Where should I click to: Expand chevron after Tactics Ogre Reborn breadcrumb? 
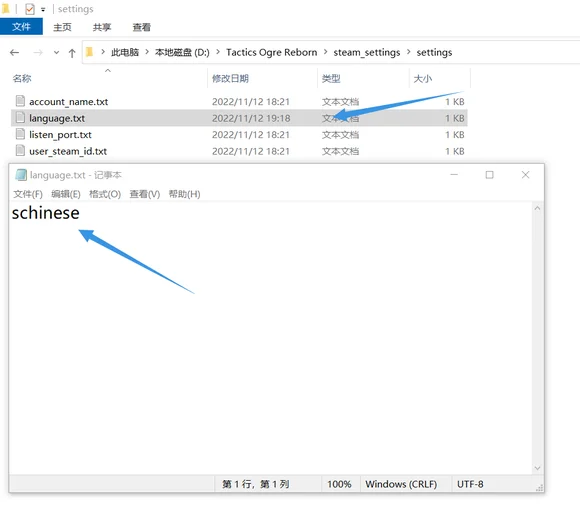[x=326, y=52]
